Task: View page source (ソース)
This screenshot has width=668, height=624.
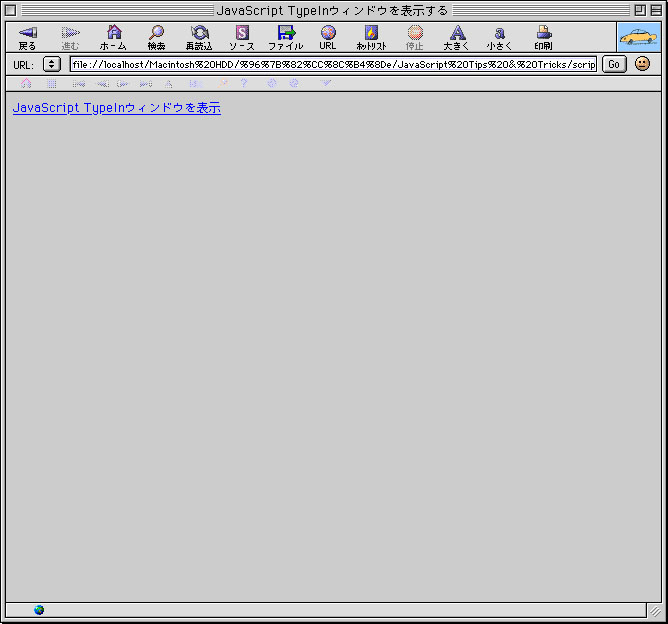Action: [x=242, y=37]
